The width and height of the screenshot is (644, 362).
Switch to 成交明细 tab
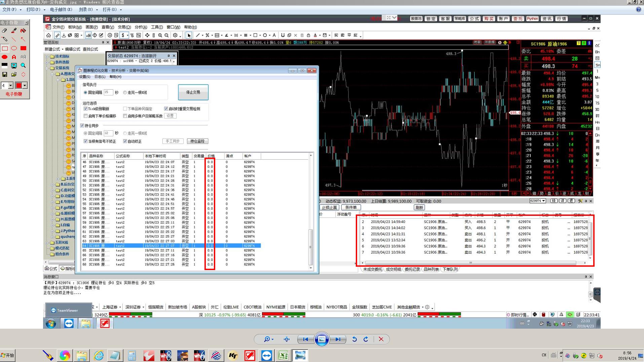(393, 269)
